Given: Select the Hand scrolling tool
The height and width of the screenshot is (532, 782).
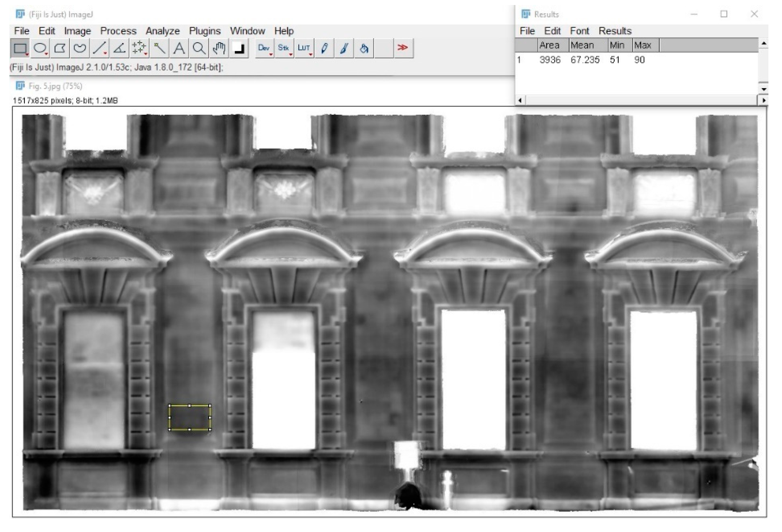Looking at the screenshot, I should click(x=219, y=48).
